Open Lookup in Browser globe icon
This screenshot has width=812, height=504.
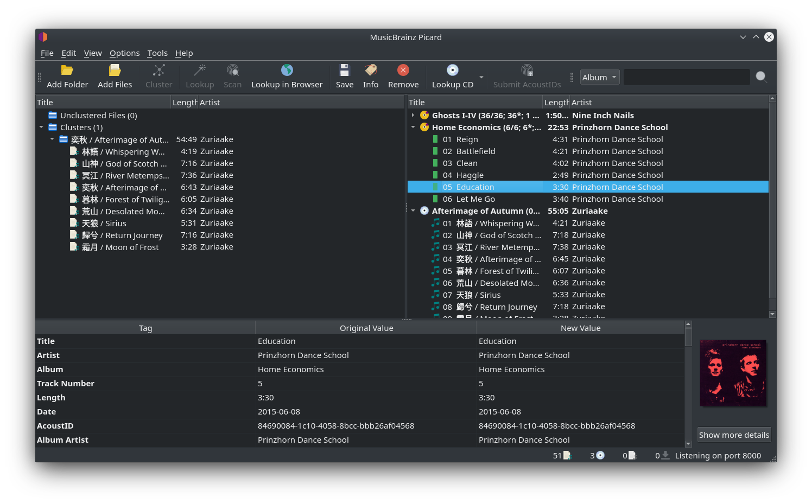[x=287, y=70]
